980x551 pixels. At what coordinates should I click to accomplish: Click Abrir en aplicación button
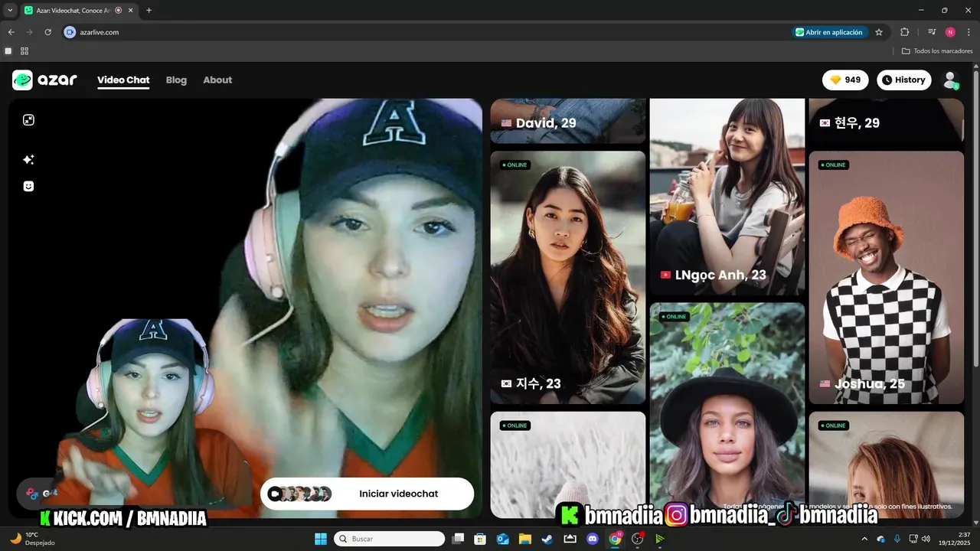[x=830, y=32]
